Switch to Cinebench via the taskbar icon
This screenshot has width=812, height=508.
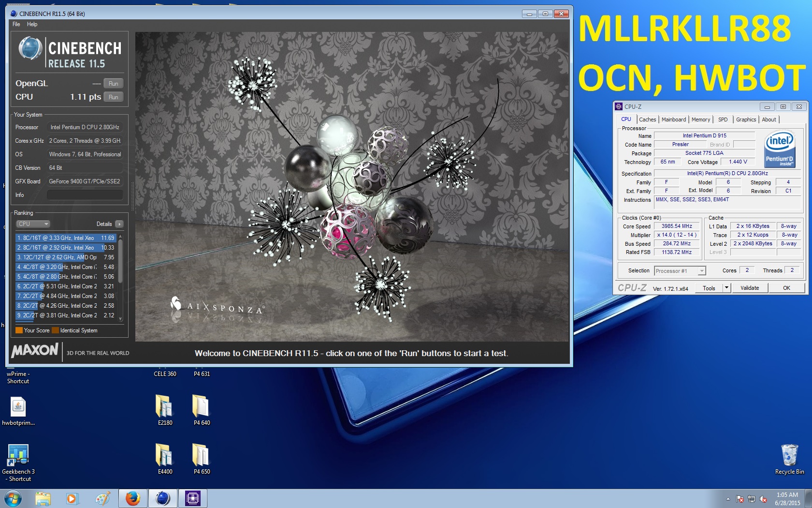click(x=163, y=499)
